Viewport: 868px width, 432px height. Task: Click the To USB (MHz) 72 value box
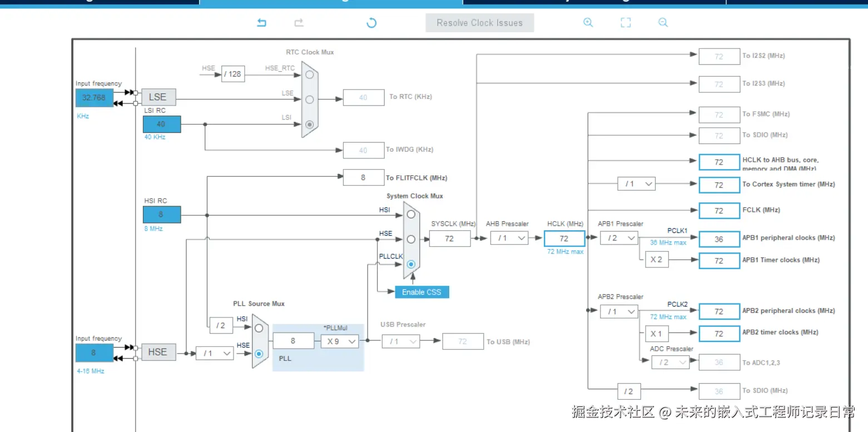tap(463, 341)
